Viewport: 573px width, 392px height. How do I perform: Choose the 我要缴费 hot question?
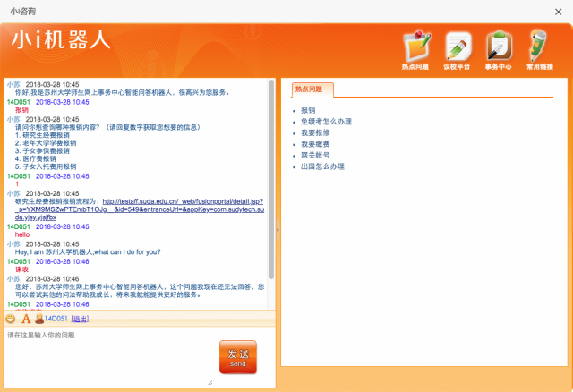pyautogui.click(x=315, y=144)
